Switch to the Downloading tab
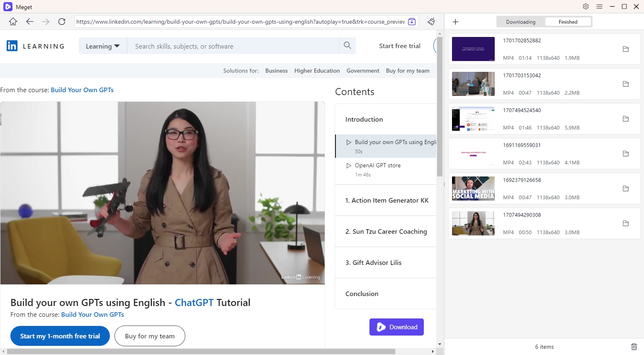Screen dimensions: 644x355 pyautogui.click(x=521, y=22)
